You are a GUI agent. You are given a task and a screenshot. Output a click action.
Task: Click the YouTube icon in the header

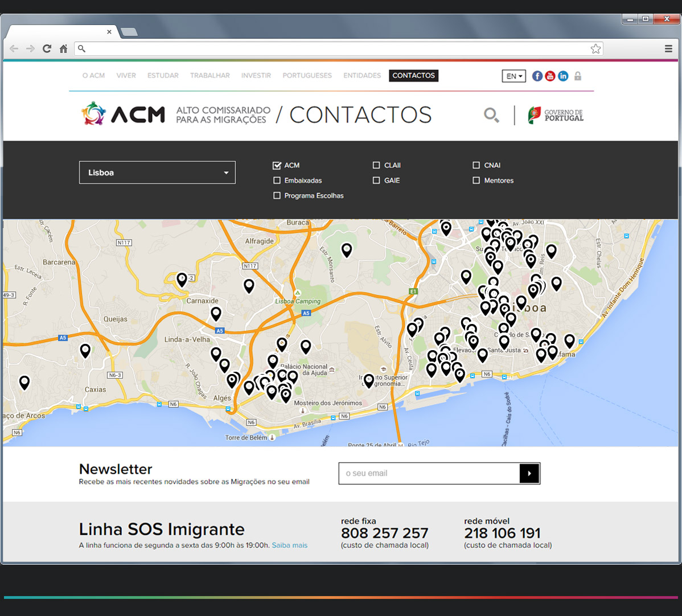[550, 75]
